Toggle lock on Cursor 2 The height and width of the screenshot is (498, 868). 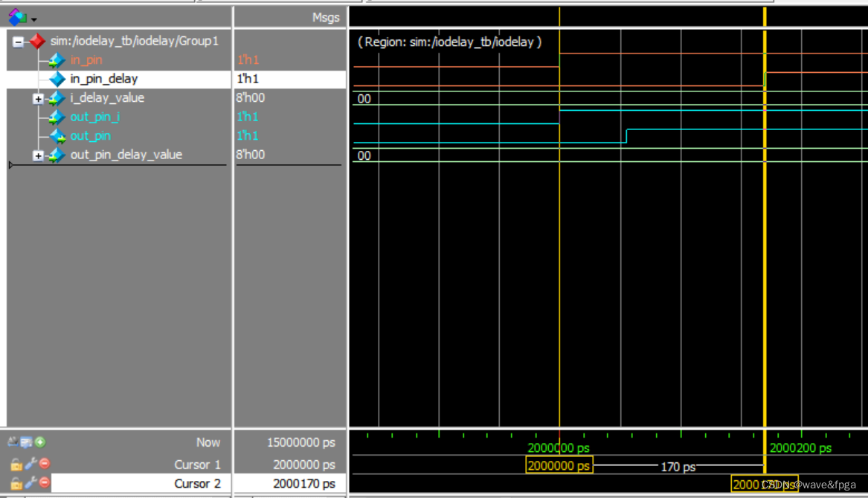point(16,484)
